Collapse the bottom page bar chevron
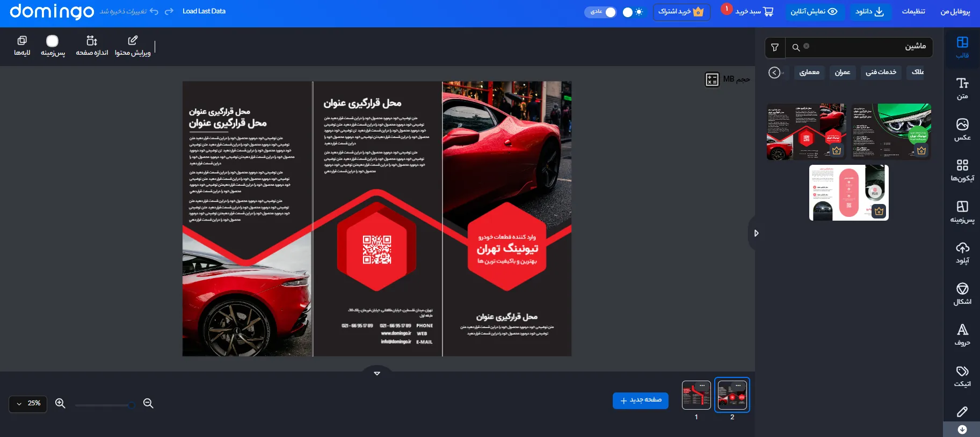Image resolution: width=980 pixels, height=437 pixels. point(377,373)
